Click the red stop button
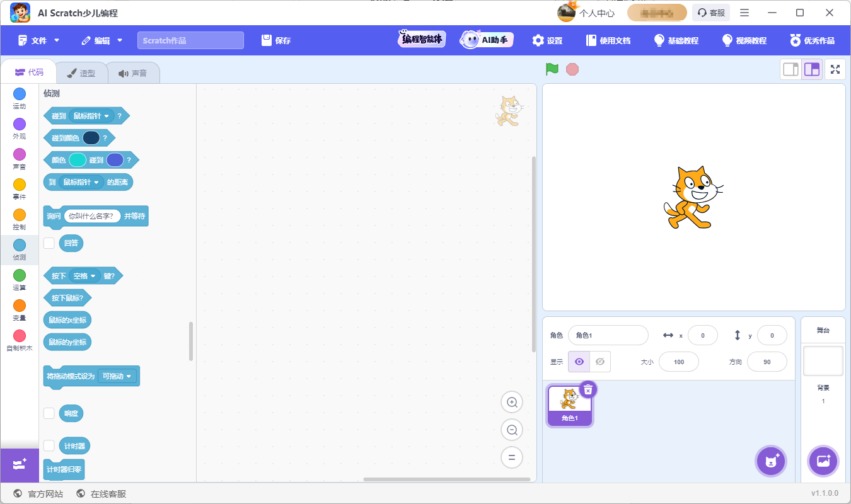The width and height of the screenshot is (851, 504). [x=572, y=69]
